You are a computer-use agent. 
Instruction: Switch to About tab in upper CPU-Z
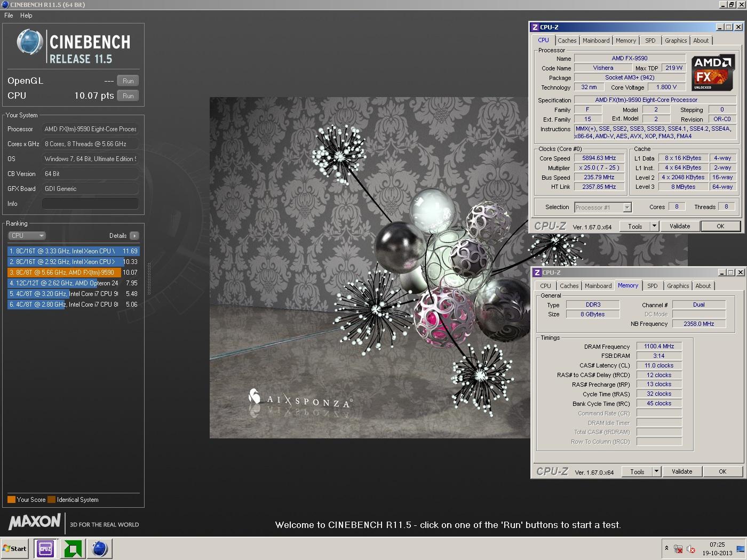click(701, 41)
